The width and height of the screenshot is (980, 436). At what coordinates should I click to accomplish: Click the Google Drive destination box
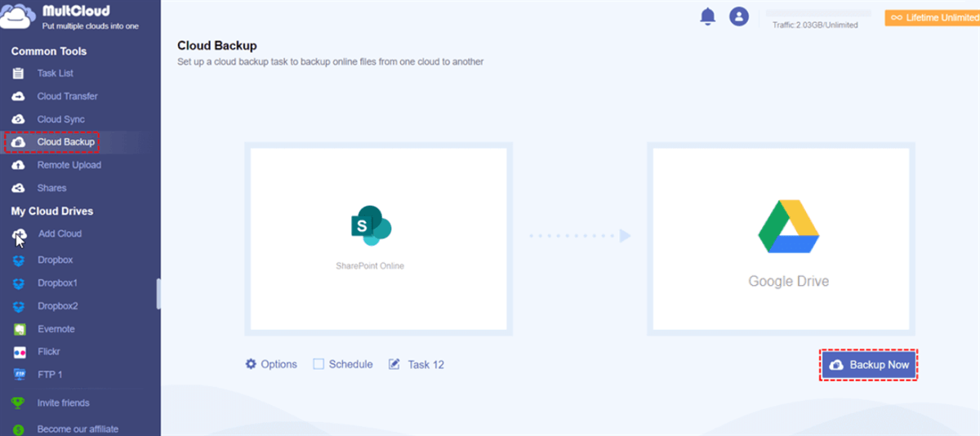coord(781,238)
